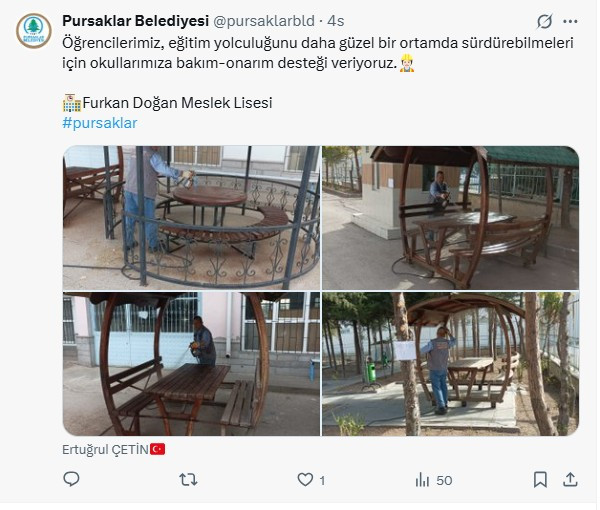Click the reply speech bubble icon
The height and width of the screenshot is (510, 600).
click(x=71, y=479)
